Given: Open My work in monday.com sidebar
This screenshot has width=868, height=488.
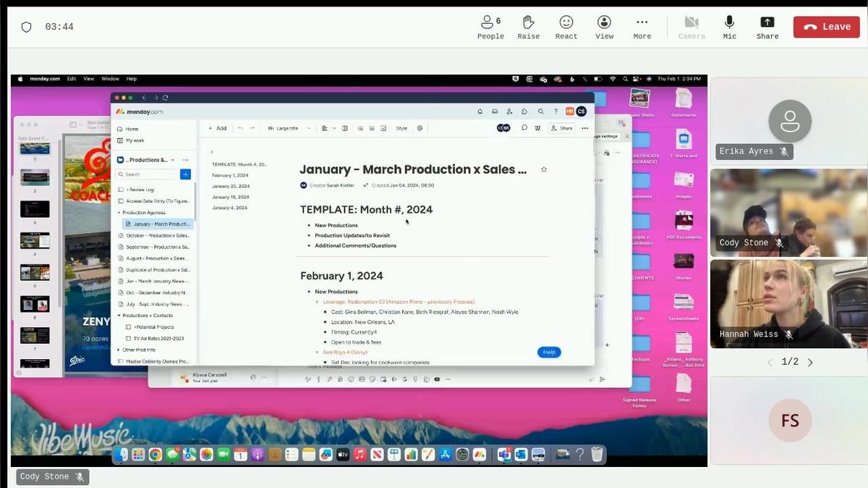Looking at the screenshot, I should point(130,140).
